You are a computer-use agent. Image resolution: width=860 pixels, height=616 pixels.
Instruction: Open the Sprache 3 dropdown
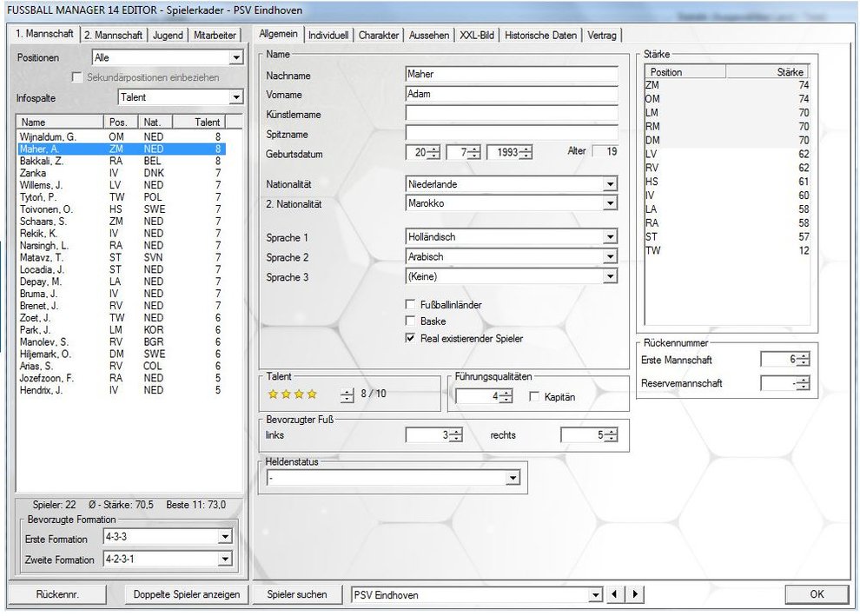(x=610, y=276)
